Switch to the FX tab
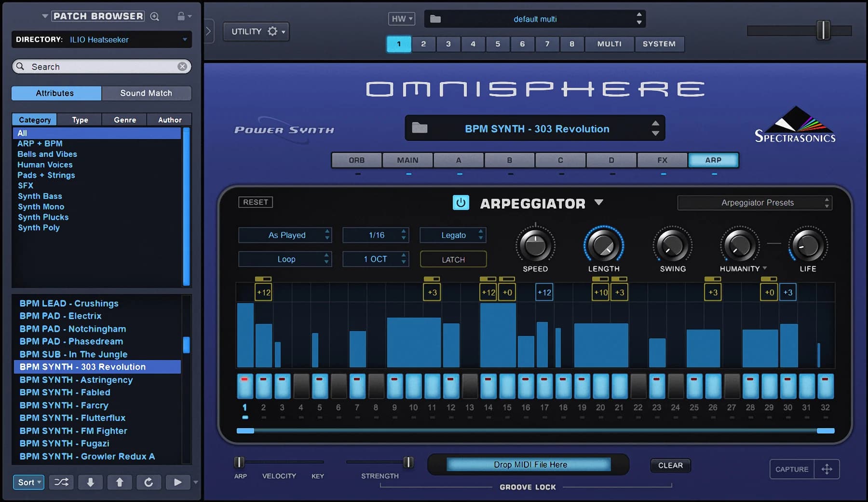The height and width of the screenshot is (502, 868). [662, 160]
